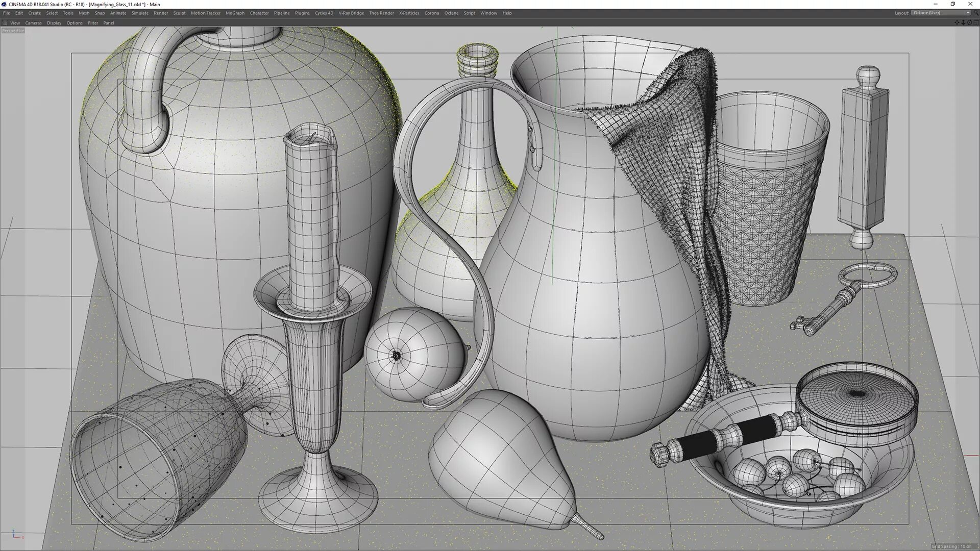
Task: Click the viewport move camera icon
Action: click(x=957, y=22)
